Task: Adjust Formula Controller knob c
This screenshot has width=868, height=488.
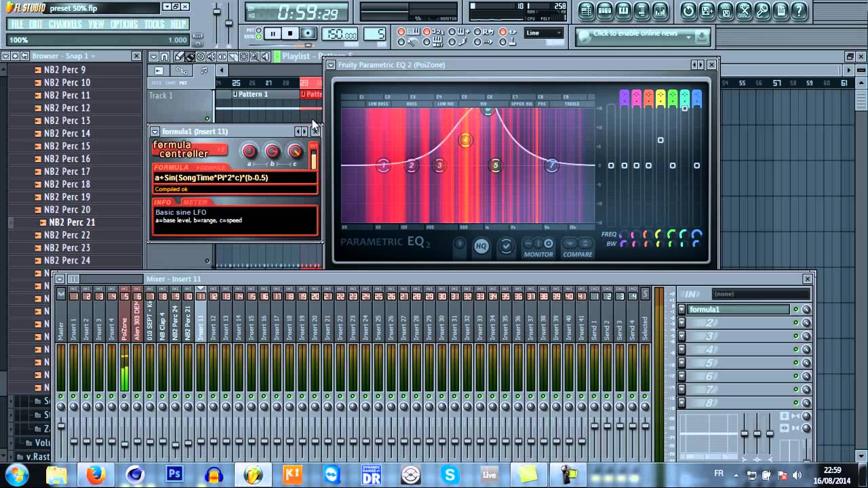Action: 295,151
